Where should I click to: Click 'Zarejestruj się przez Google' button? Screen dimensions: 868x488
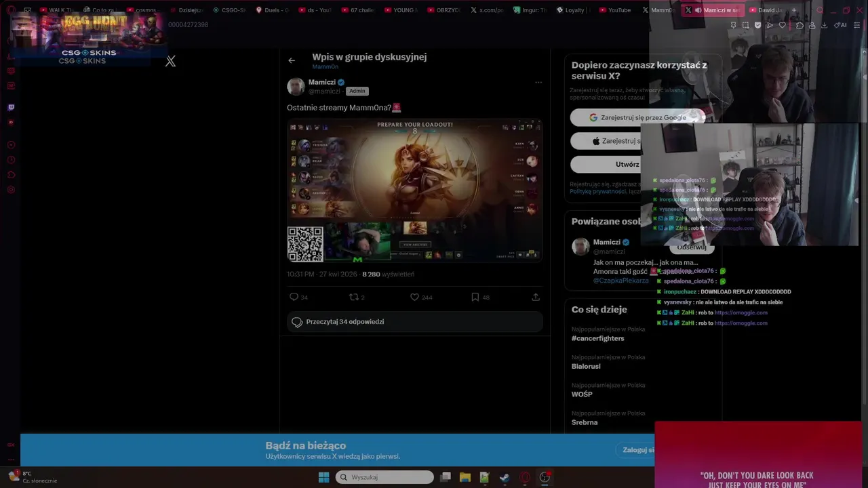637,117
